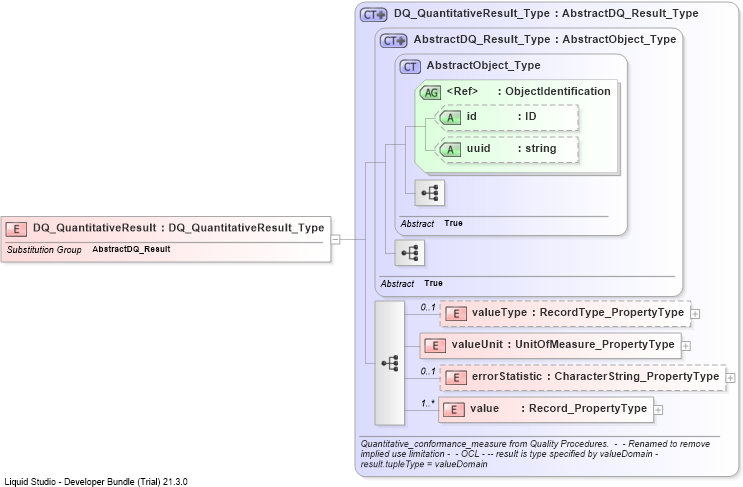Click the E icon of valueType element

point(456,314)
